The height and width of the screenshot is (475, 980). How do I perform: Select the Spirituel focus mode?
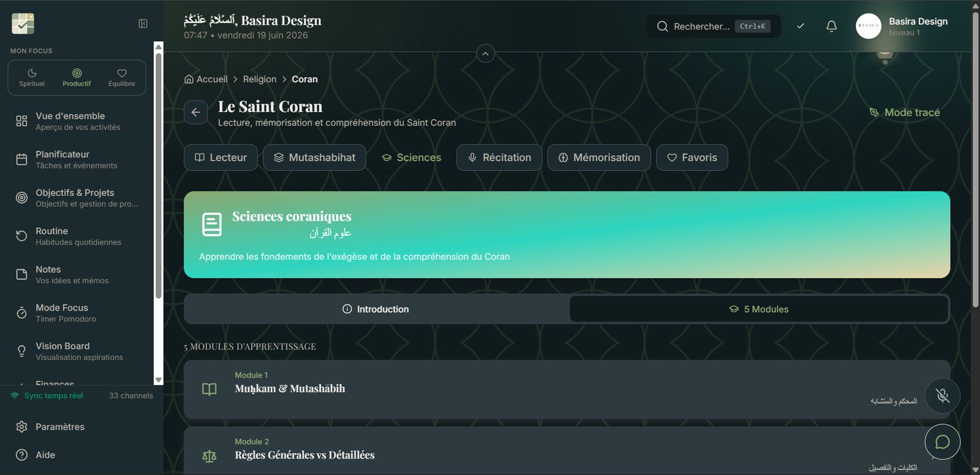(32, 78)
